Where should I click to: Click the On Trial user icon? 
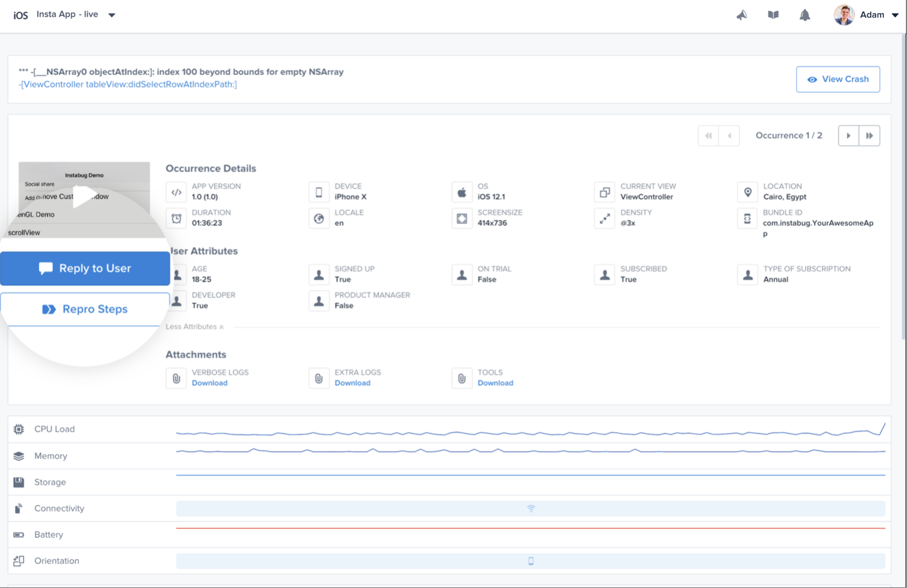point(462,274)
